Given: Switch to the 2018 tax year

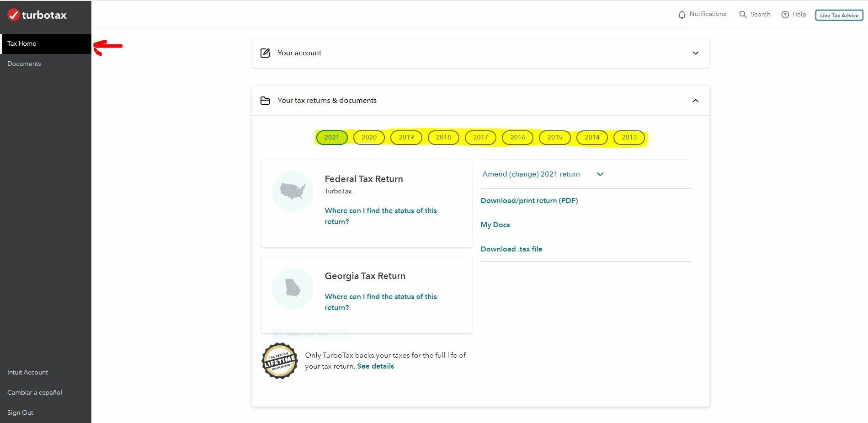Looking at the screenshot, I should click(443, 137).
